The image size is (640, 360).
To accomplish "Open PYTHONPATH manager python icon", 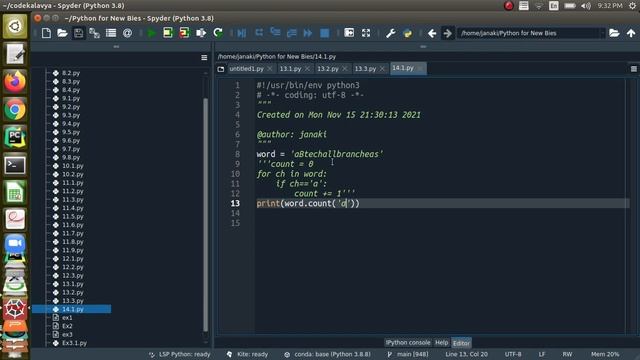I will (x=407, y=33).
